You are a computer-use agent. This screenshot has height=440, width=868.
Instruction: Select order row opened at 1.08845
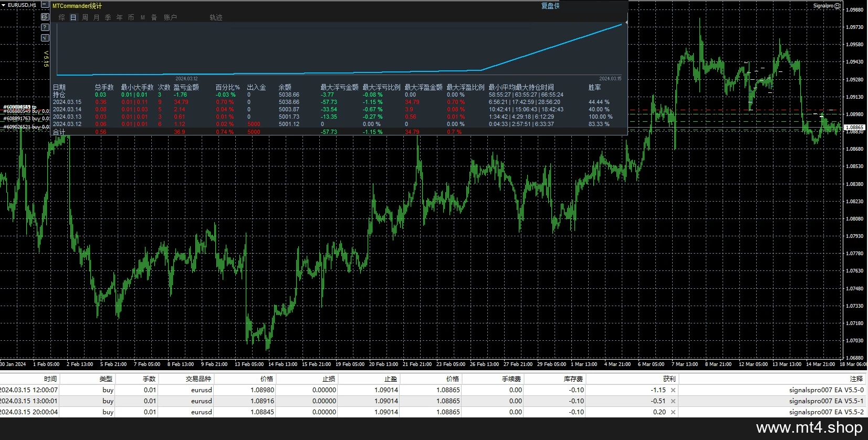point(434,412)
